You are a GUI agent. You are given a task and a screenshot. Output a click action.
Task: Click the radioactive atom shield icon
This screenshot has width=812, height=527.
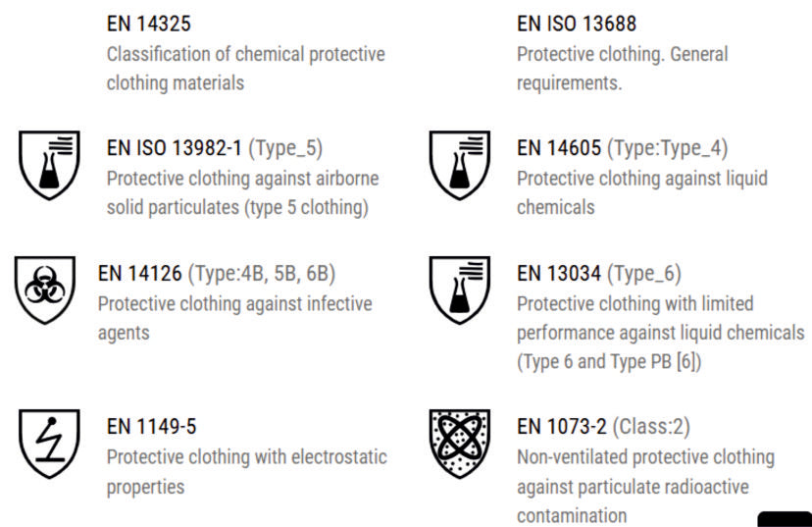click(459, 443)
